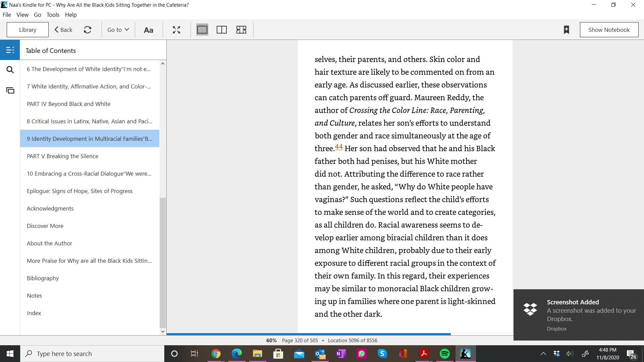The image size is (644, 362).
Task: Open the Table of Contents panel icon
Action: tap(10, 50)
